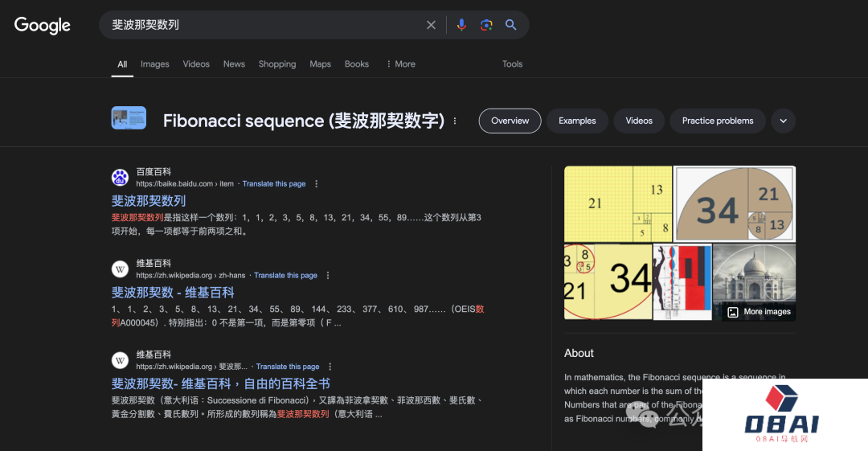This screenshot has height=451, width=868.
Task: Select the Examples chip
Action: pyautogui.click(x=577, y=121)
